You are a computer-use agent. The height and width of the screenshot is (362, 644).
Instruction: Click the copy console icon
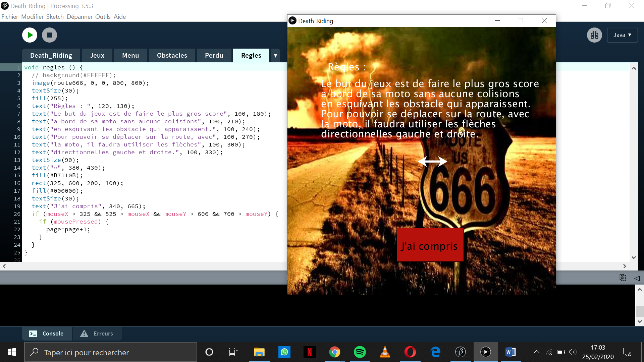623,278
